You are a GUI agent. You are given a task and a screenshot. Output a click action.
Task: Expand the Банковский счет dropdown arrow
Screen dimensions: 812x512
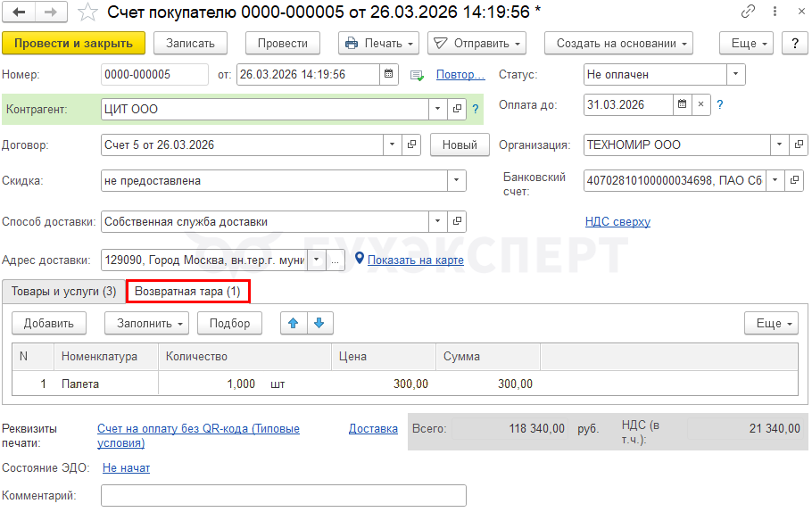coord(775,180)
